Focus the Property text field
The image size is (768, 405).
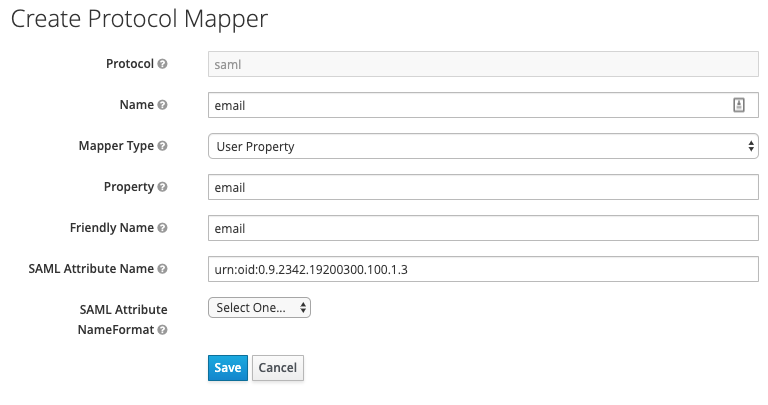tap(483, 187)
